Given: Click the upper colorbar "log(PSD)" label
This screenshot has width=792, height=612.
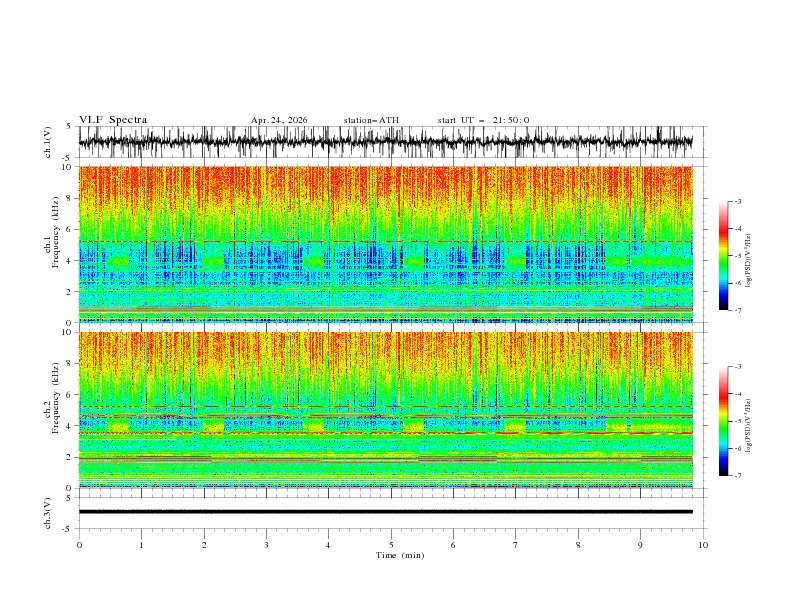Looking at the screenshot, I should [749, 261].
